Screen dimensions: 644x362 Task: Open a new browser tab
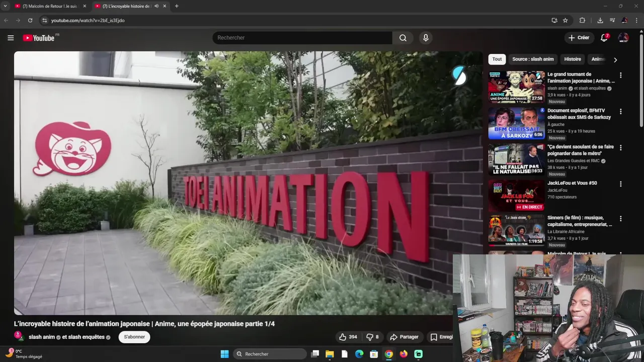coord(176,6)
